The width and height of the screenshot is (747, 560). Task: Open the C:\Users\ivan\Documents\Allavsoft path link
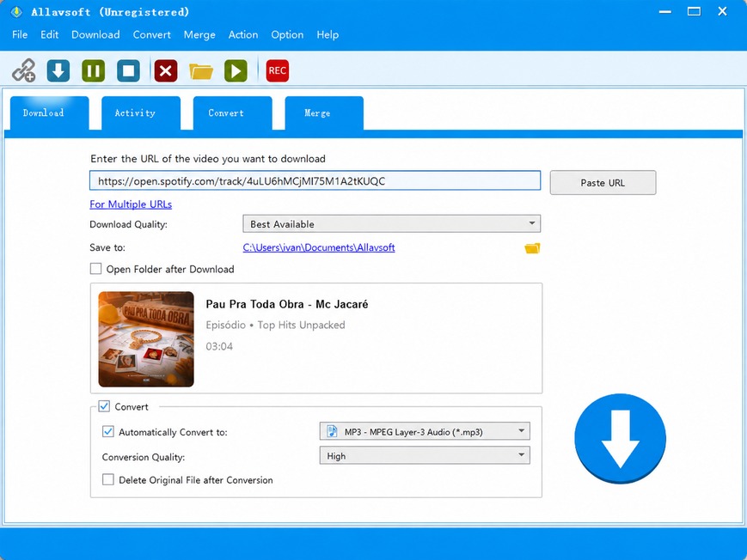tap(319, 247)
